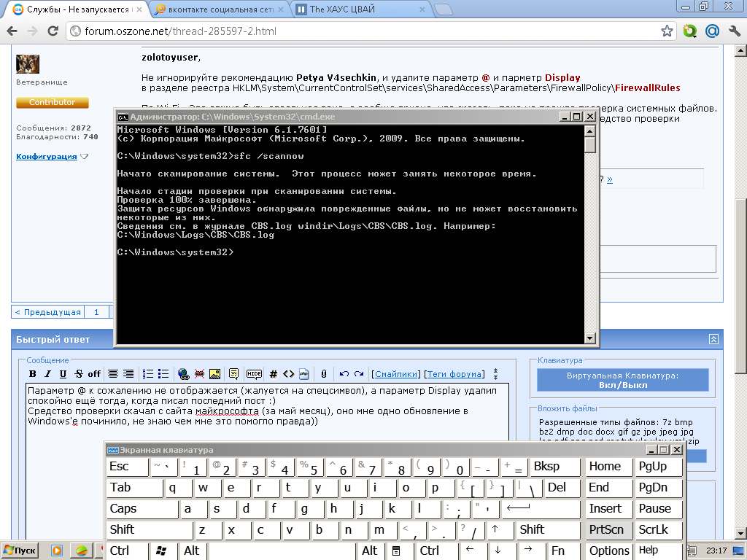Screen dimensions: 747x560
Task: Click the cmd window scrollbar up arrow
Action: [x=589, y=131]
